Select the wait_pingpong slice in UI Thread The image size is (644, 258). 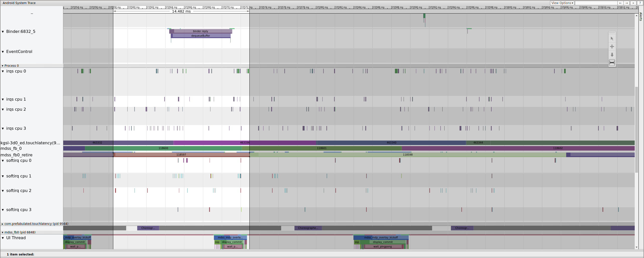click(x=382, y=246)
